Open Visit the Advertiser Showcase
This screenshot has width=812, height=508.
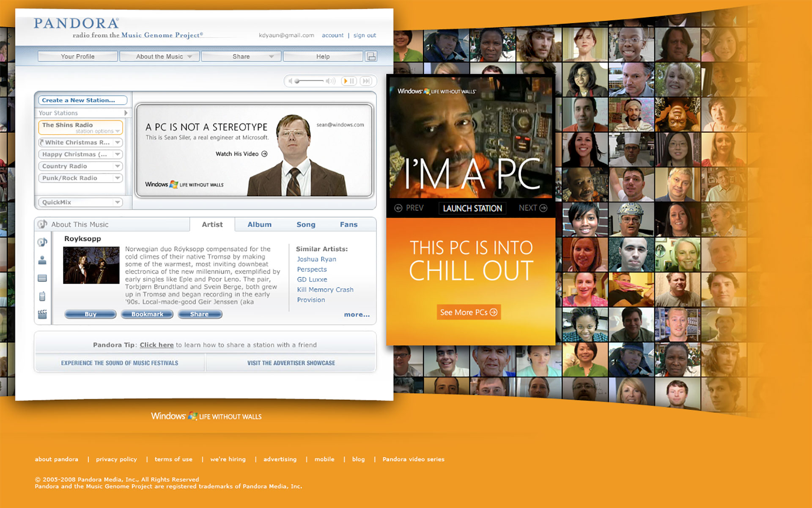(x=291, y=363)
